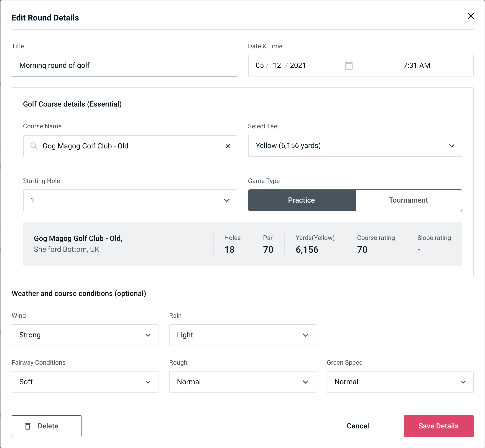485x448 pixels.
Task: Click the delete/trash icon button
Action: [28, 426]
